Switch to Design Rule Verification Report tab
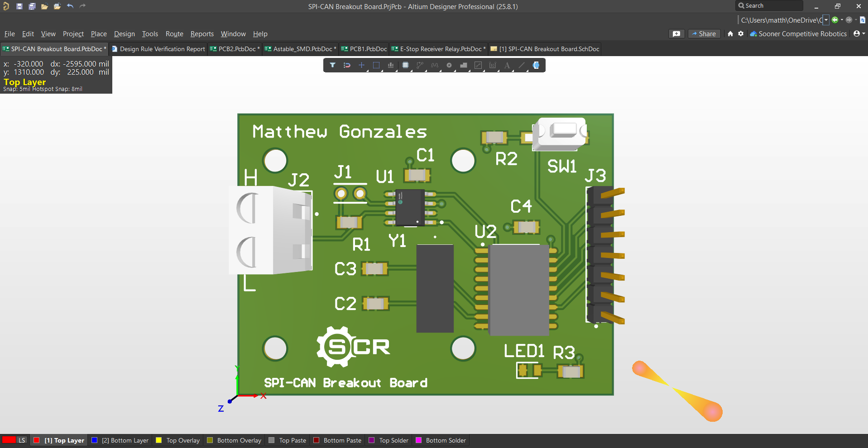The width and height of the screenshot is (868, 448). (x=158, y=49)
